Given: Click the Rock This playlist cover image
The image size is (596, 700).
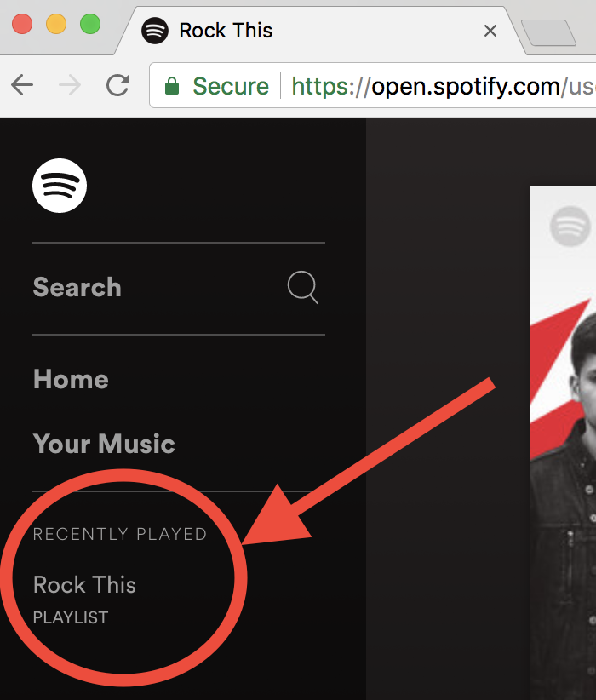Looking at the screenshot, I should (563, 443).
